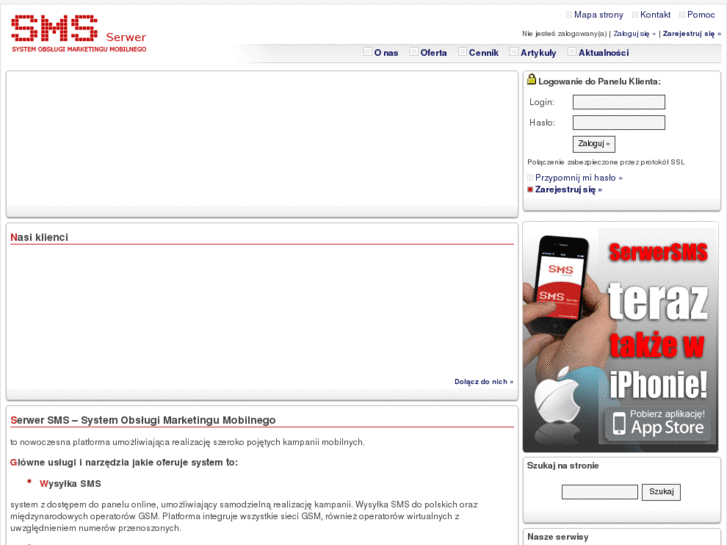This screenshot has height=545, width=727.
Task: Click the Serwer SMS System Obsługi heading
Action: [x=143, y=420]
